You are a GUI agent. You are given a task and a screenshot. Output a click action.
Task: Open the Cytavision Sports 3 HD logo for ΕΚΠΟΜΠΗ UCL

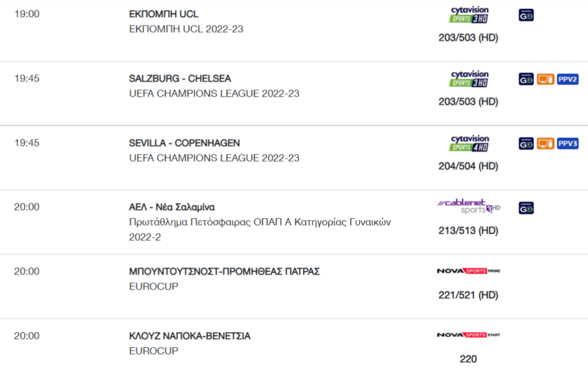pos(469,14)
